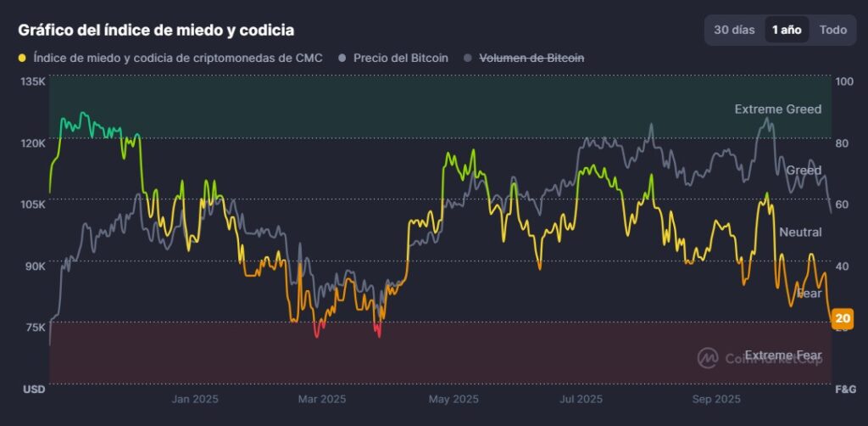The image size is (868, 426).
Task: Click the chart title Gráfico del índice
Action: [156, 30]
